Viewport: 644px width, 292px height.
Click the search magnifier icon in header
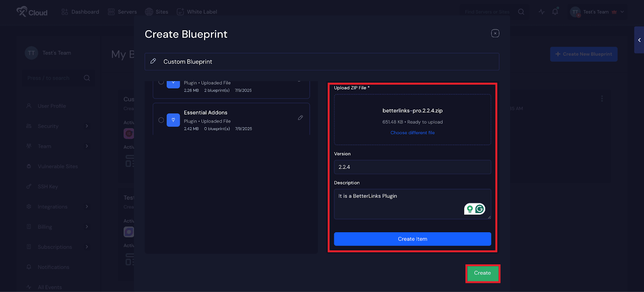pyautogui.click(x=521, y=12)
